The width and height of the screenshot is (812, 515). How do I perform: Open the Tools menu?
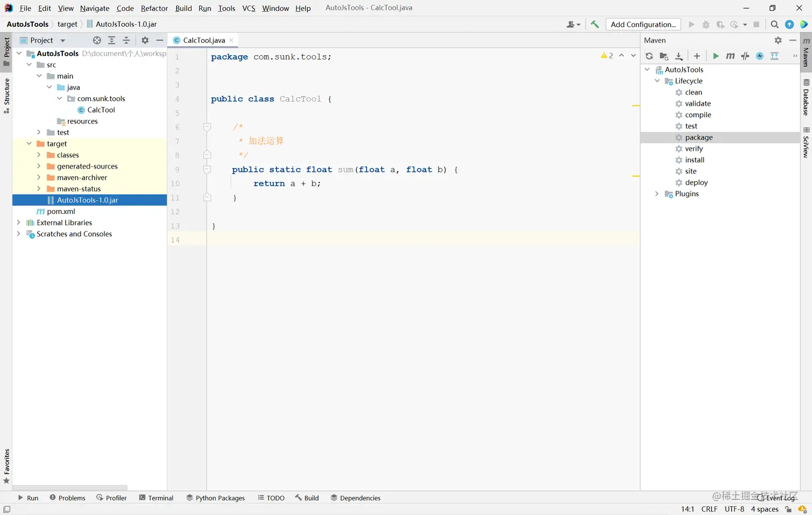227,8
